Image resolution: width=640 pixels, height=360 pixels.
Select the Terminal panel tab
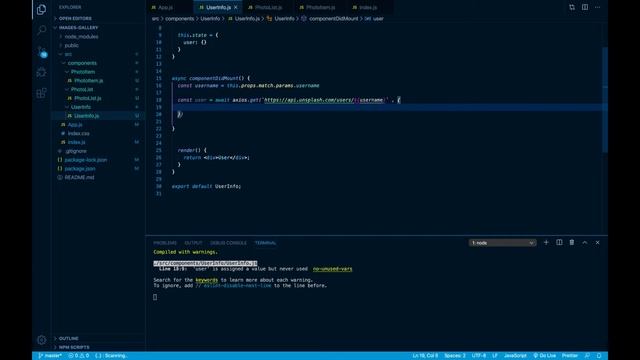coord(265,243)
